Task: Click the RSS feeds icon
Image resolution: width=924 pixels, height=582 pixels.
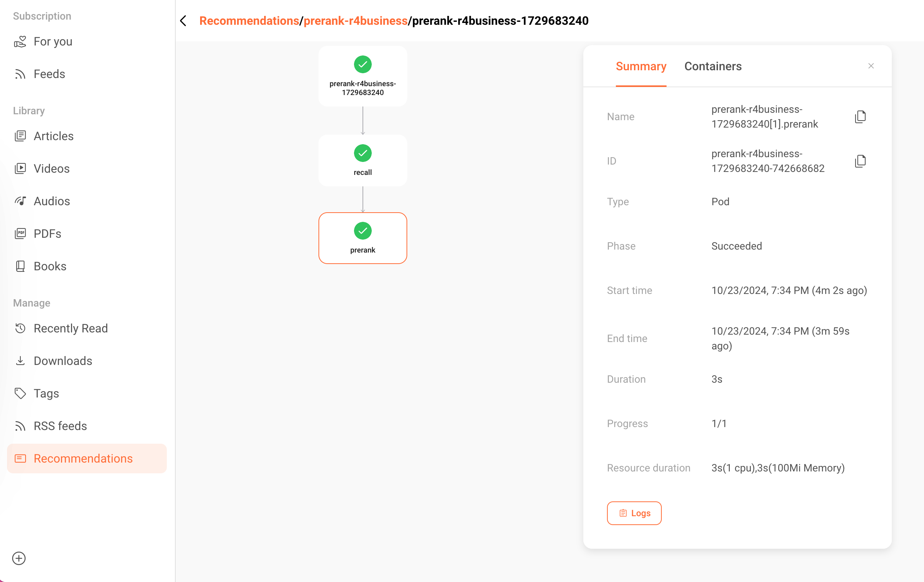Action: [20, 426]
